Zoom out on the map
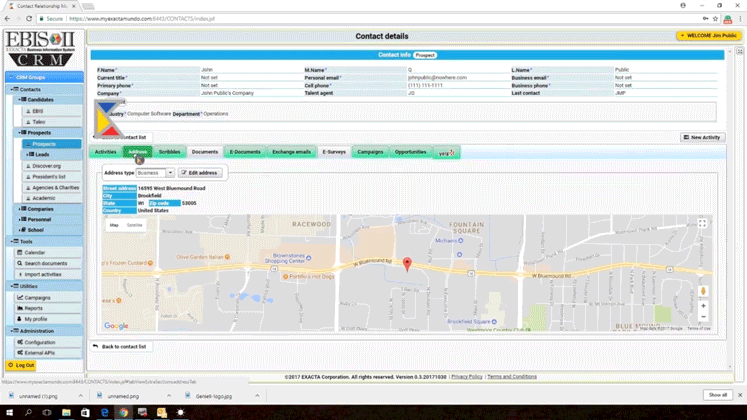Image resolution: width=747 pixels, height=420 pixels. coord(703,317)
